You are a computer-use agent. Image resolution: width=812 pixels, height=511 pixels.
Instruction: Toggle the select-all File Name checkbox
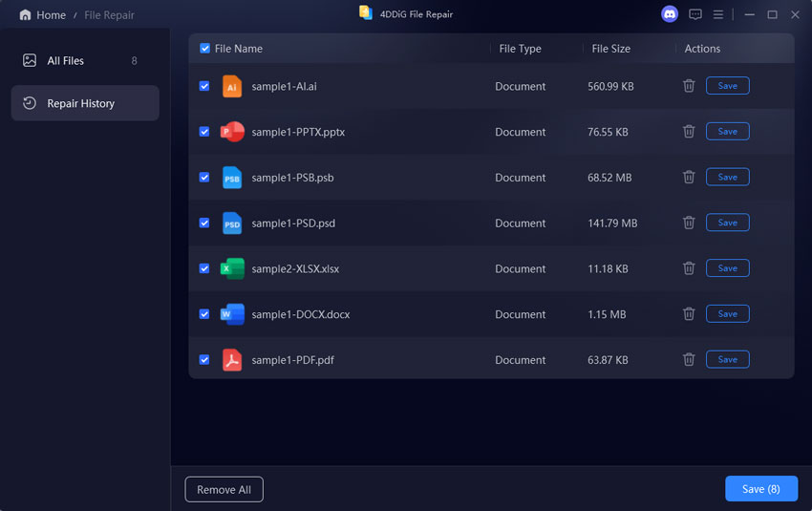[204, 48]
